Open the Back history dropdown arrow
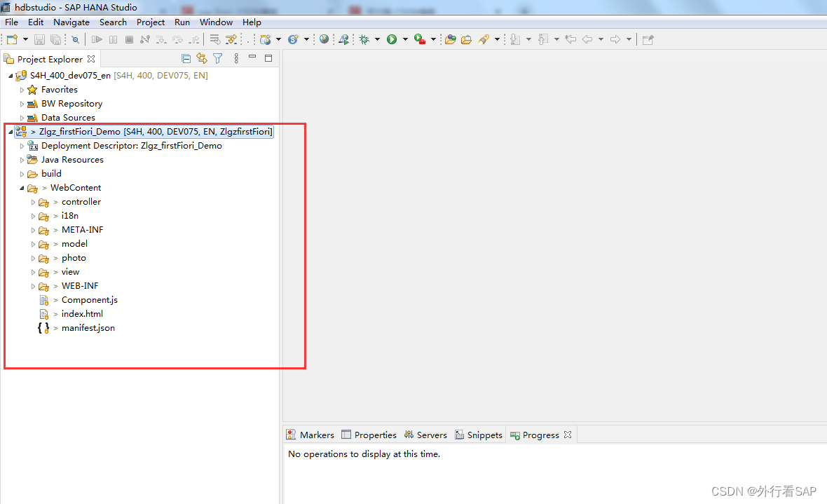This screenshot has height=504, width=827. [601, 39]
